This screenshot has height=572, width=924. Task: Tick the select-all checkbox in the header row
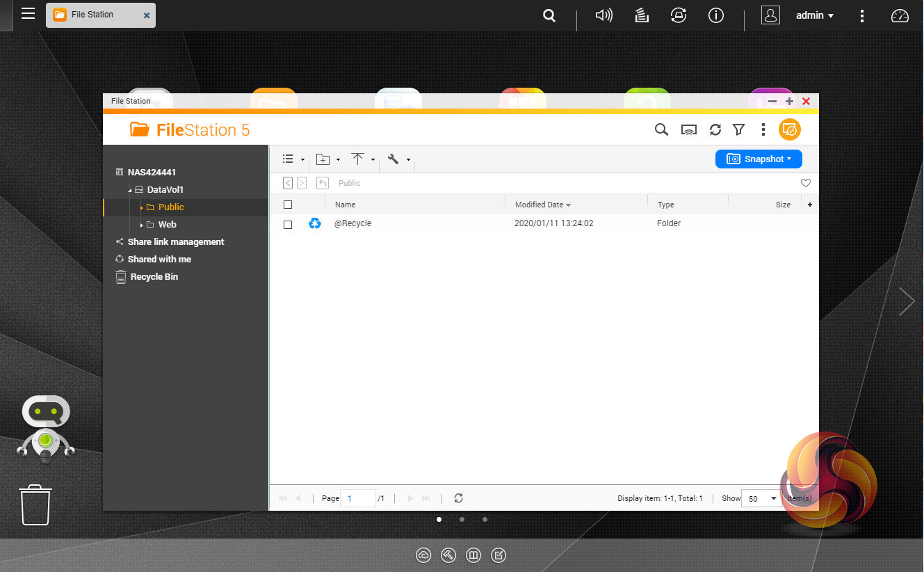[x=288, y=205]
